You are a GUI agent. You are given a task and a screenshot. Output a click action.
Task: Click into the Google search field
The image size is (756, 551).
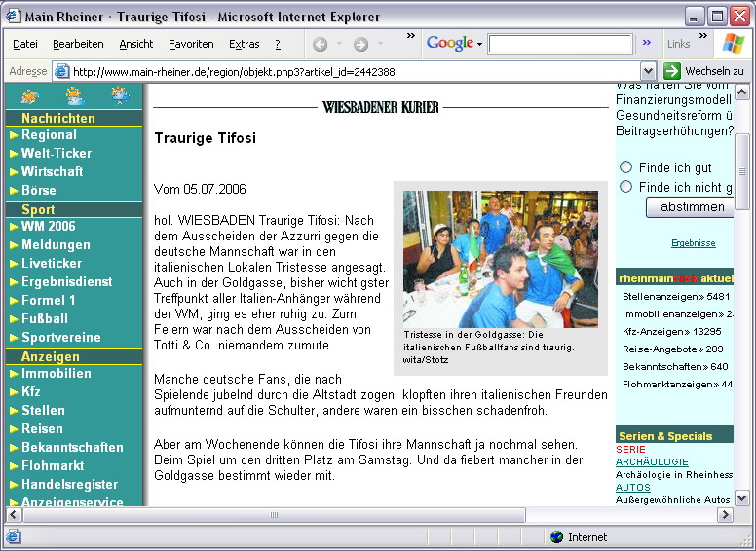(560, 44)
